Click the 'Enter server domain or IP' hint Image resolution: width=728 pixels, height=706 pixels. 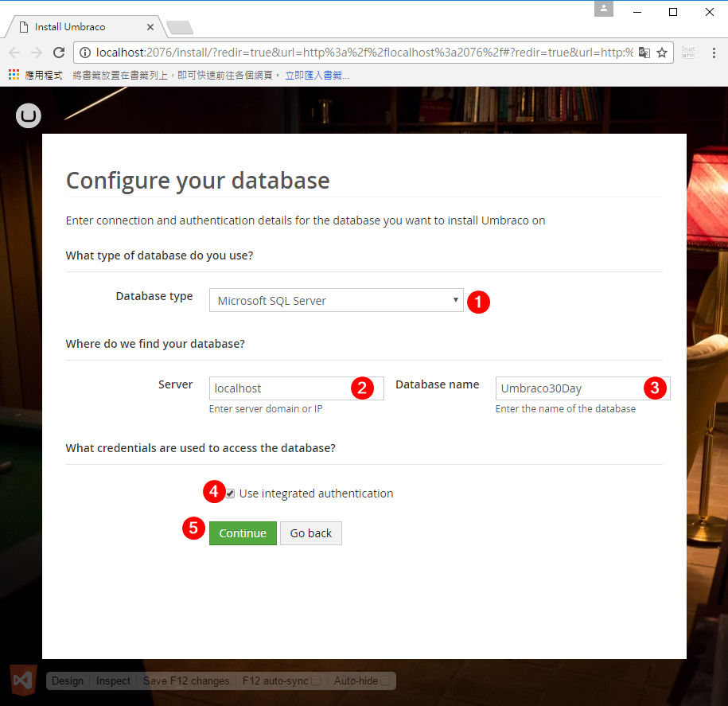(266, 409)
